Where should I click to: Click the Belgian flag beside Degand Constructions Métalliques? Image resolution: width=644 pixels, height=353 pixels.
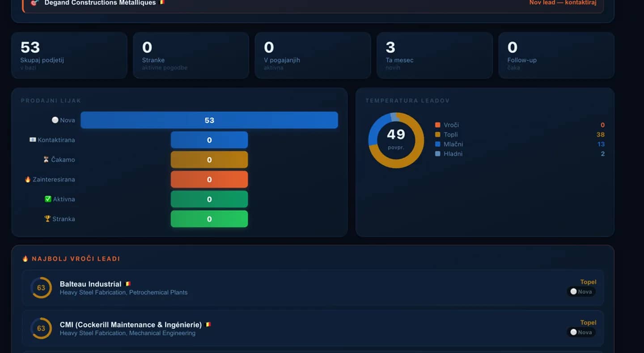coord(162,2)
